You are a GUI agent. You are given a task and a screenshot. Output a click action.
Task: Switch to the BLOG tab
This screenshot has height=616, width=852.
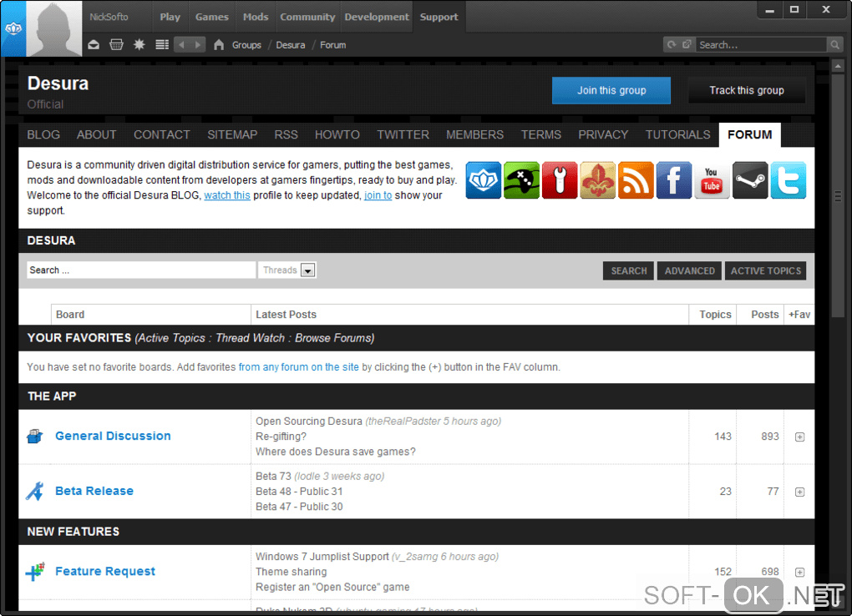click(x=43, y=134)
